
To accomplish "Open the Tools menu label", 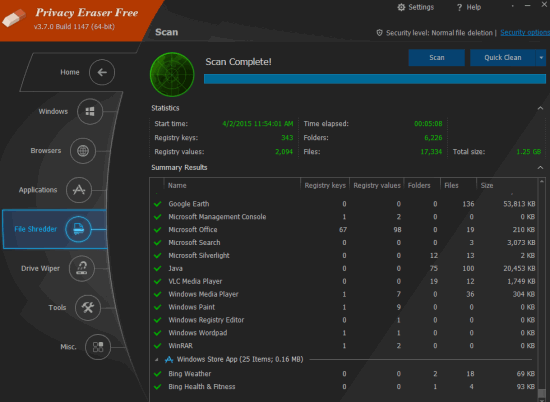I will 57,308.
